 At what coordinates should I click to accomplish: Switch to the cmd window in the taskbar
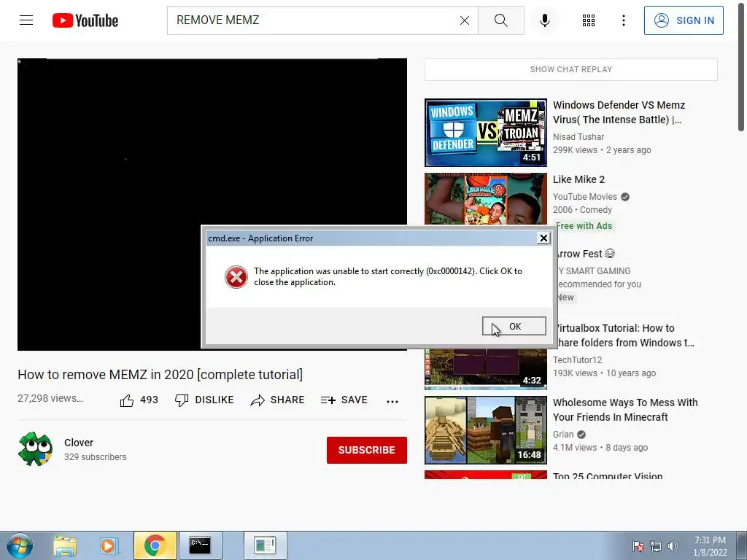[x=200, y=545]
